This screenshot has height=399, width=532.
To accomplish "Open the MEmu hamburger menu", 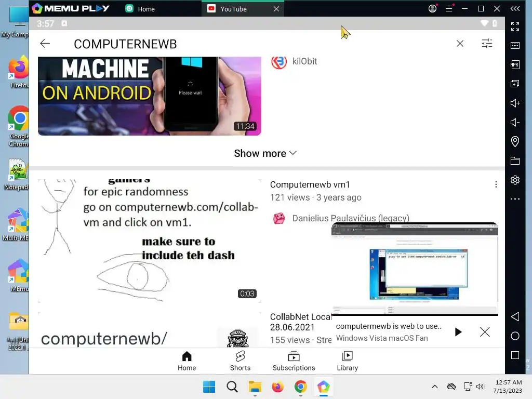I will point(449,8).
